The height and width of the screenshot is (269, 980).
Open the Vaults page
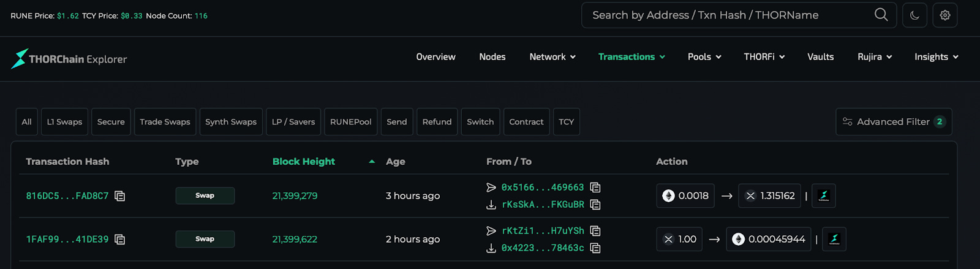tap(820, 57)
